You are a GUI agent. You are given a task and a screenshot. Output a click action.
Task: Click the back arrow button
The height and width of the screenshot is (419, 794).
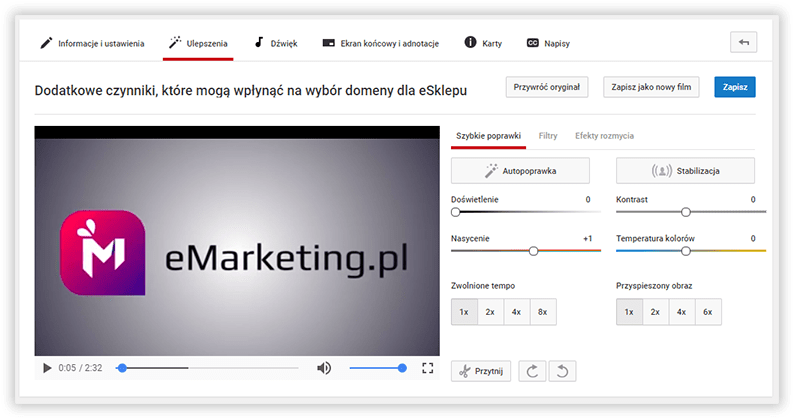(x=743, y=43)
